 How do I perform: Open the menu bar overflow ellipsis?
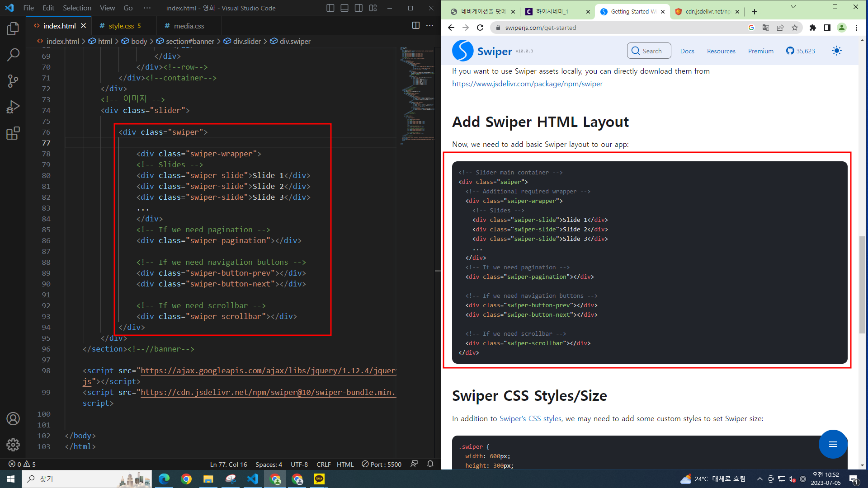tap(147, 8)
